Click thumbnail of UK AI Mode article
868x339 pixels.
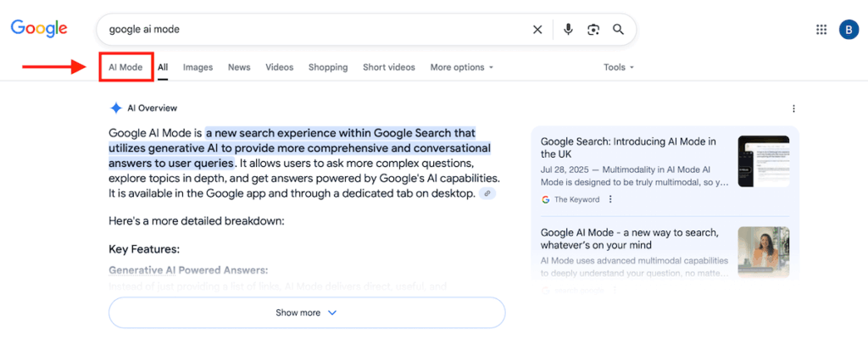tap(764, 161)
